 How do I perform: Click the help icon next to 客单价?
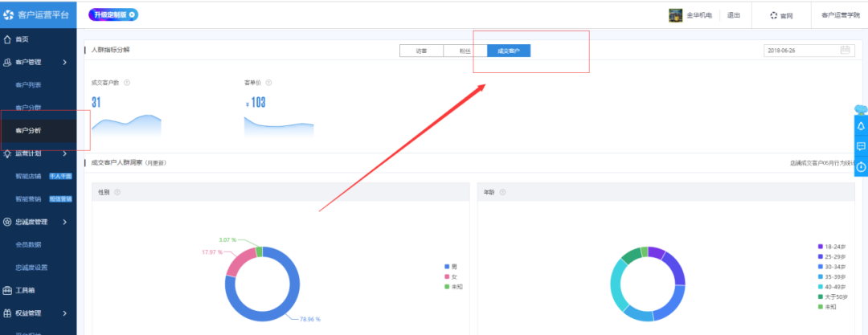pyautogui.click(x=268, y=82)
